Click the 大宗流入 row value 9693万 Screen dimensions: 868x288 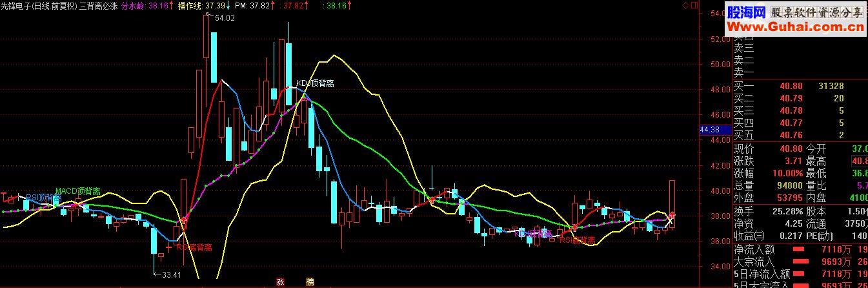click(x=835, y=262)
